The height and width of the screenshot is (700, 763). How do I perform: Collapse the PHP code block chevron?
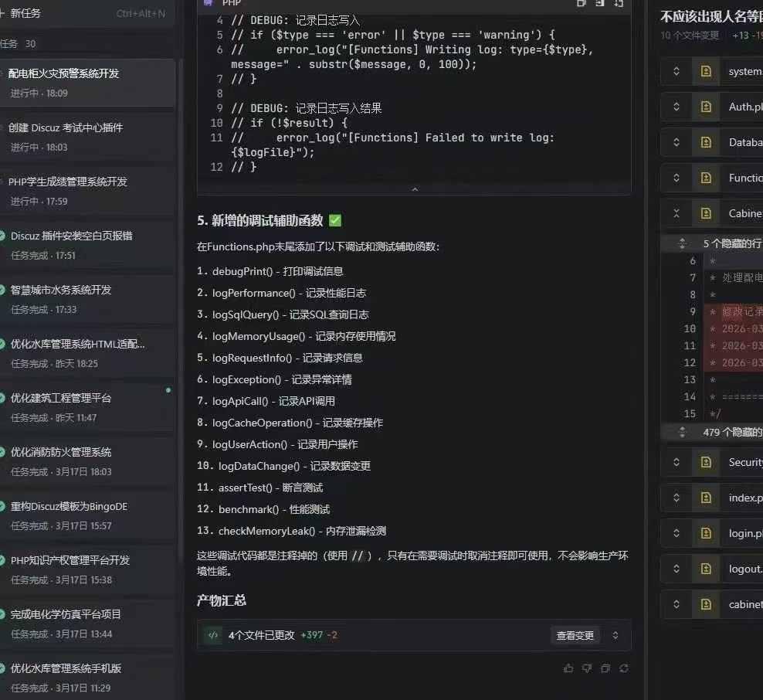point(415,189)
